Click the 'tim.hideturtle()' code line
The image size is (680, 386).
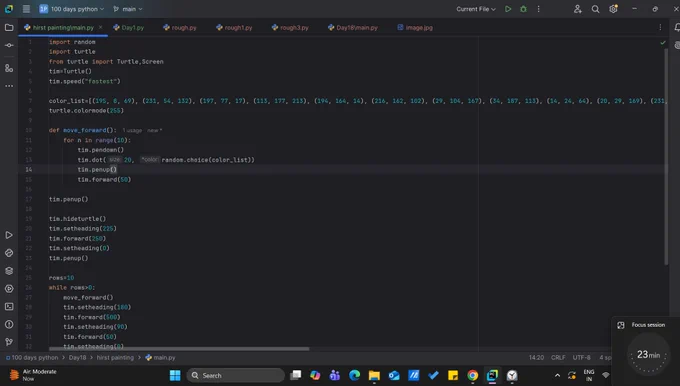(x=77, y=219)
